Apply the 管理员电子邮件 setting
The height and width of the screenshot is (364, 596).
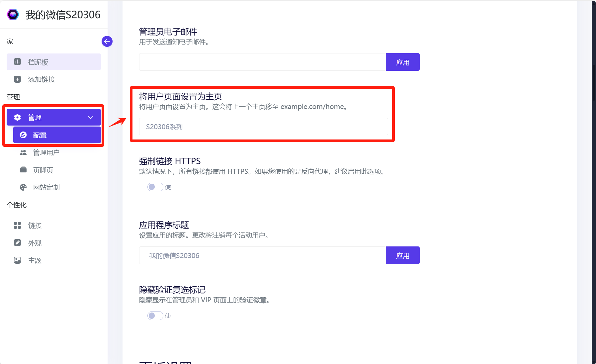pos(402,62)
